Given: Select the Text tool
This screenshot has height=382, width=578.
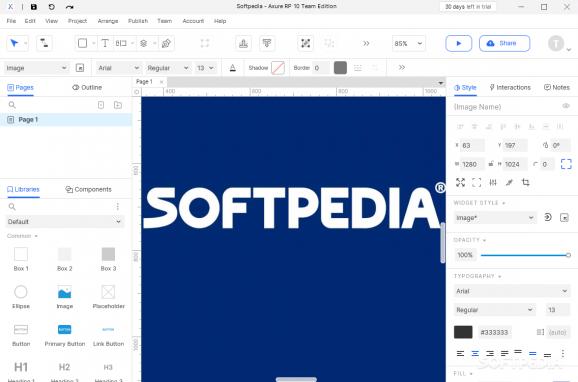Looking at the screenshot, I should pyautogui.click(x=105, y=43).
